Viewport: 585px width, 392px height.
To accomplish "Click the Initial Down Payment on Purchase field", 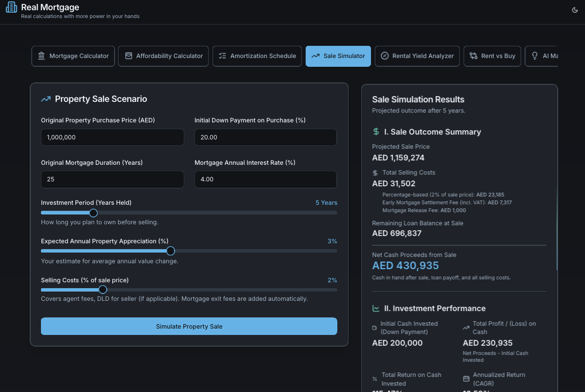I will coord(265,137).
